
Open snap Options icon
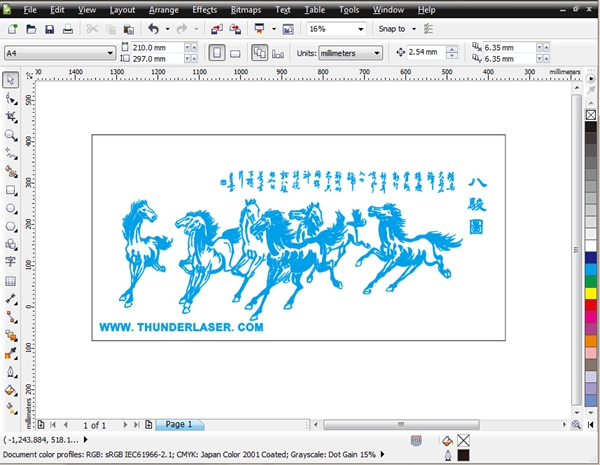tap(428, 29)
